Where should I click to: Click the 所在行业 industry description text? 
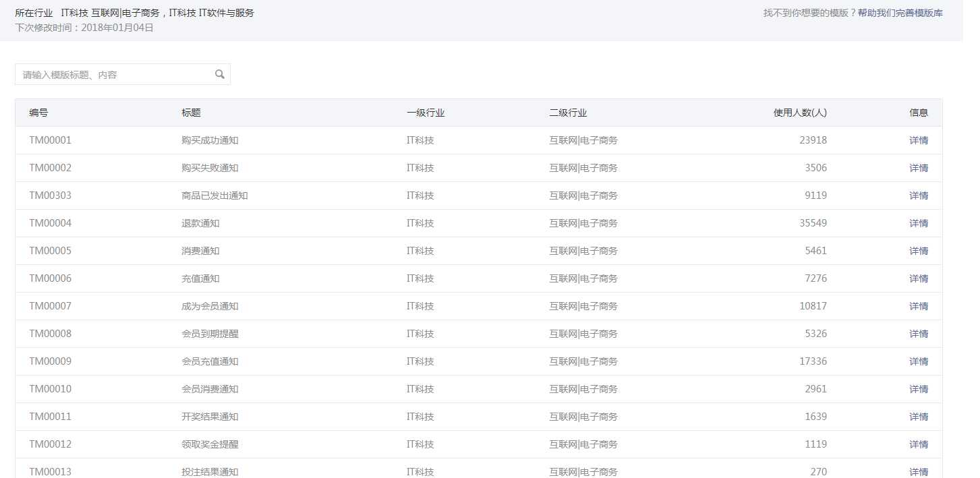click(x=134, y=13)
